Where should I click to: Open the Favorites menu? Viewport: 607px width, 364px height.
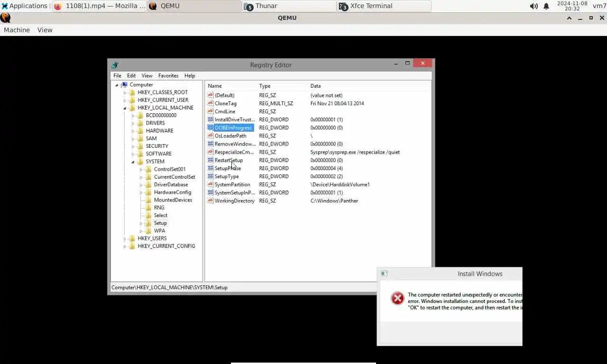168,75
